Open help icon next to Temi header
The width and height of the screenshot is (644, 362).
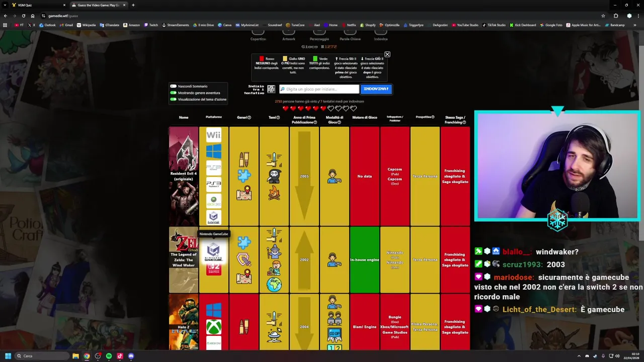click(x=278, y=118)
